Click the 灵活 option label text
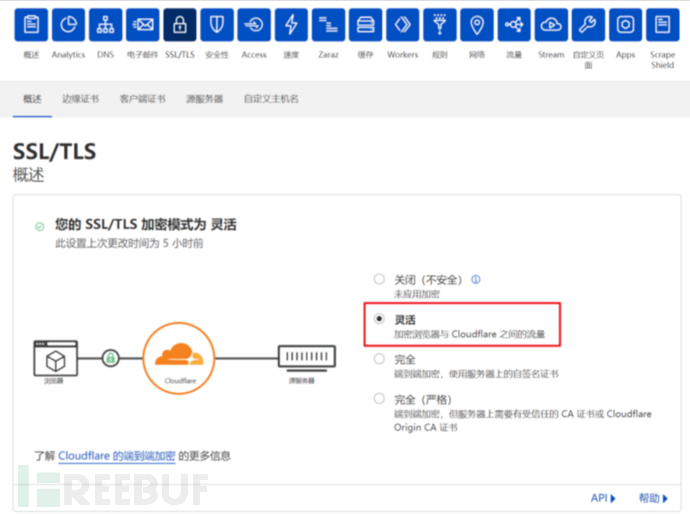This screenshot has width=690, height=514. click(405, 320)
